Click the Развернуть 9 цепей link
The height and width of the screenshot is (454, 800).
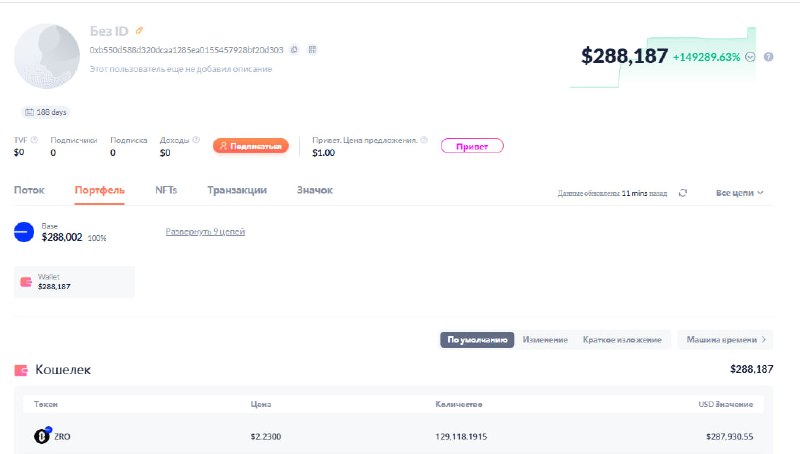coord(205,232)
